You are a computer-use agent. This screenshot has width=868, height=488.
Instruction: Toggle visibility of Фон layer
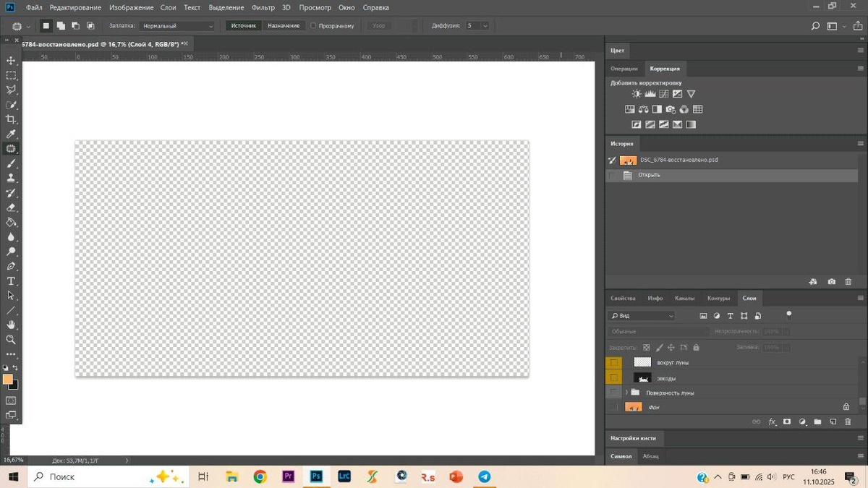click(613, 407)
